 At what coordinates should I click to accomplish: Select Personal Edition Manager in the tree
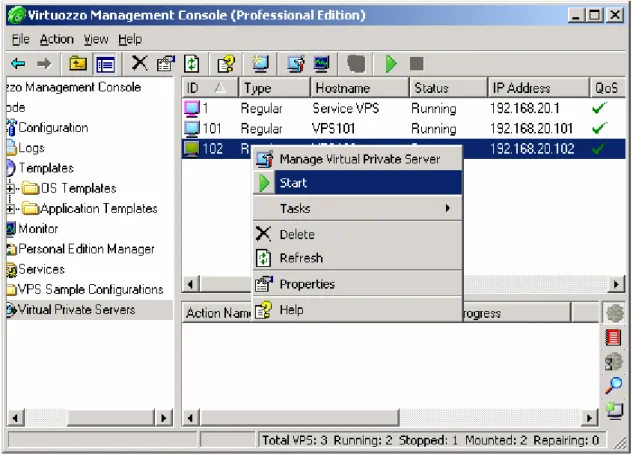pyautogui.click(x=86, y=249)
